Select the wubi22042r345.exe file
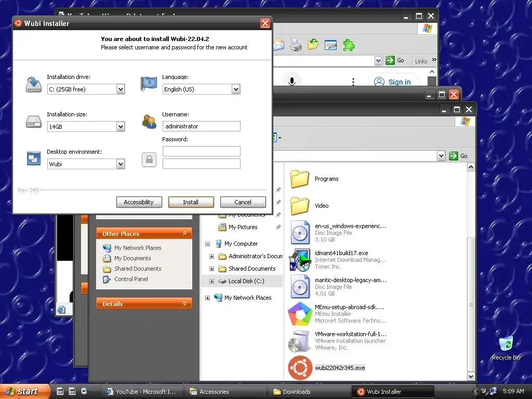The width and height of the screenshot is (532, 399). 327,368
